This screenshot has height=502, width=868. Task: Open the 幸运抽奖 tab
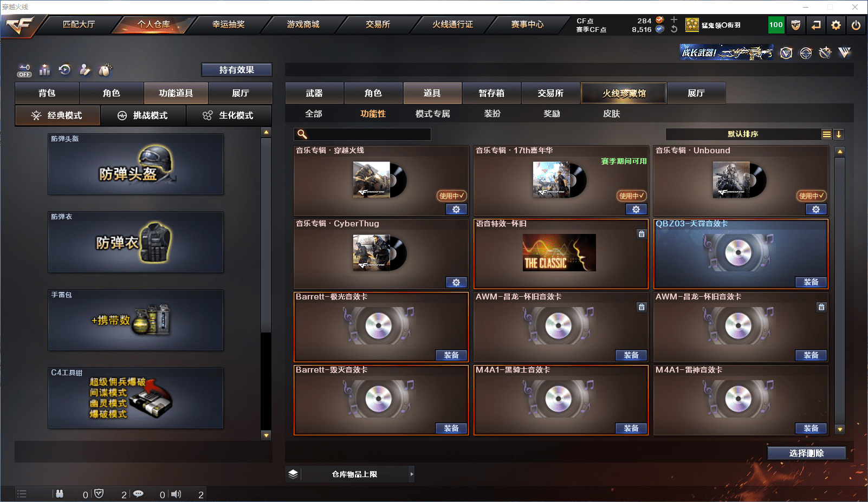click(229, 24)
